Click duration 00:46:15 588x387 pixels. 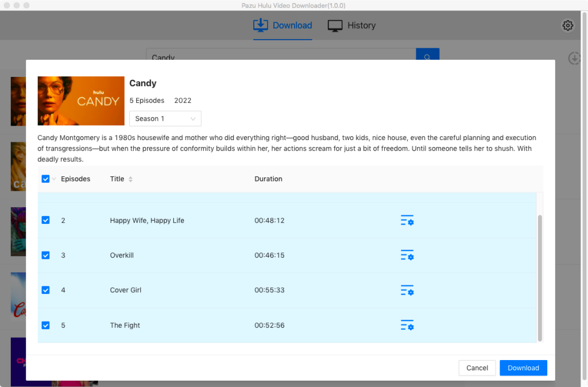pyautogui.click(x=269, y=256)
